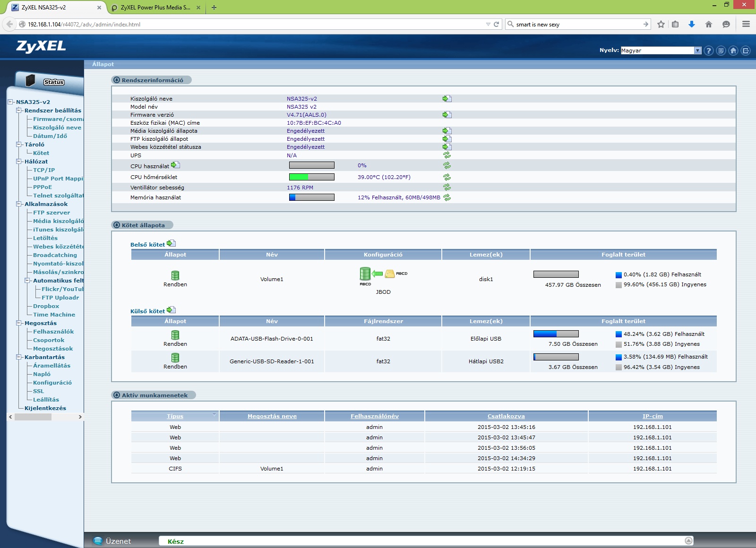
Task: Click Kijelentkezés to log out
Action: click(45, 408)
